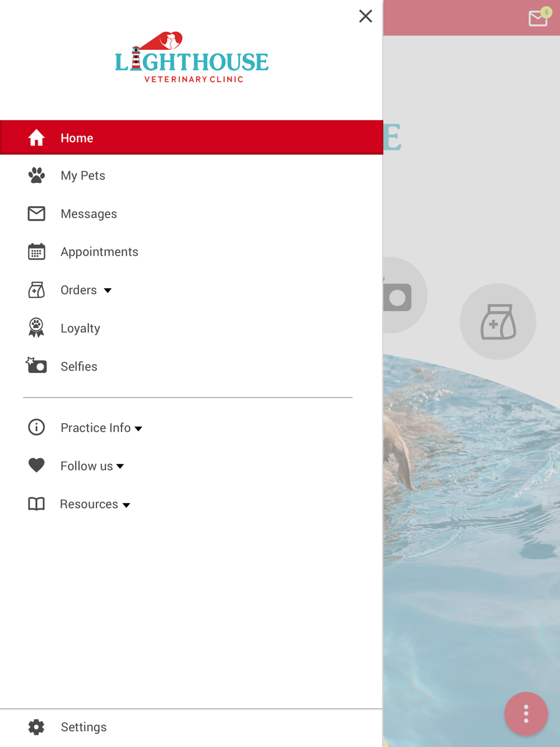Click the gear icon beside Settings
Screen dimensions: 560x747
pyautogui.click(x=36, y=727)
